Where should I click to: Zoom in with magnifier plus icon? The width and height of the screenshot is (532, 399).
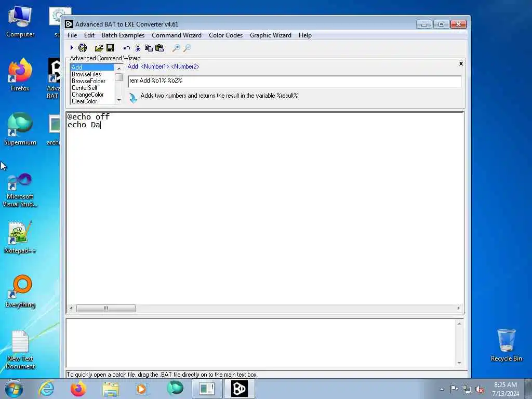pyautogui.click(x=176, y=48)
